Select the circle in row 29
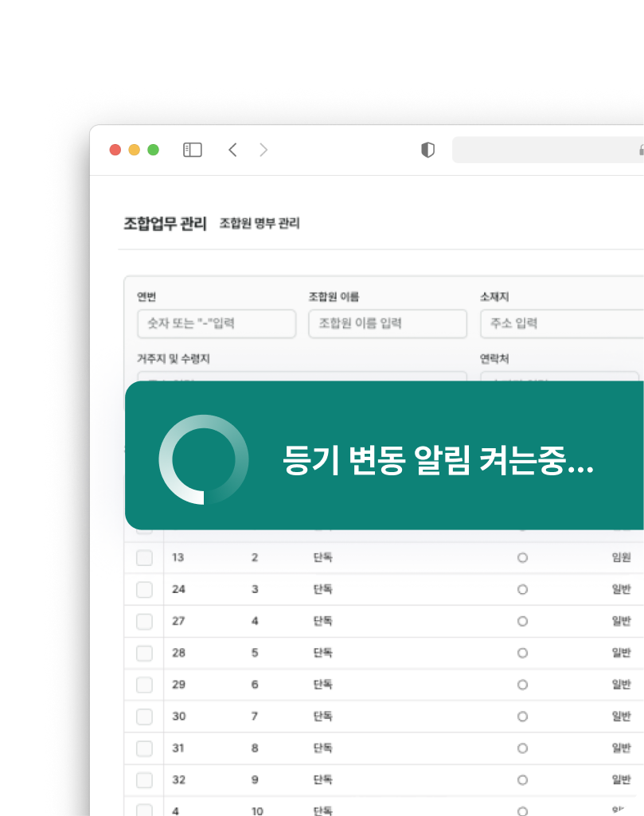644x816 pixels. pyautogui.click(x=522, y=685)
